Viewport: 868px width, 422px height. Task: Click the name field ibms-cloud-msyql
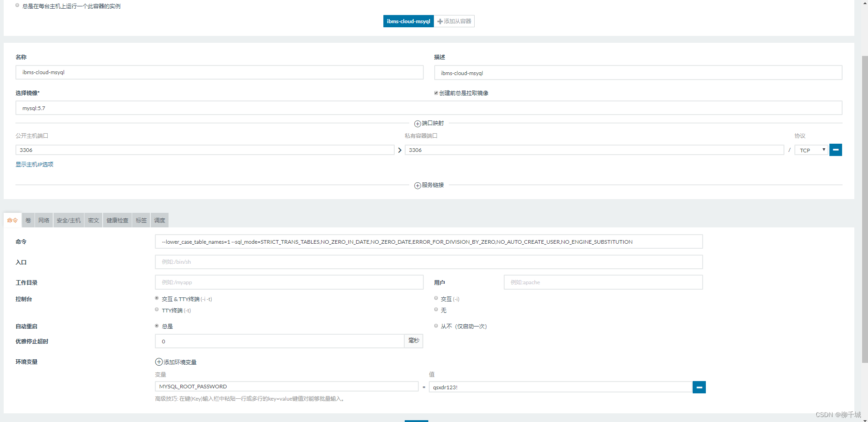tap(219, 72)
